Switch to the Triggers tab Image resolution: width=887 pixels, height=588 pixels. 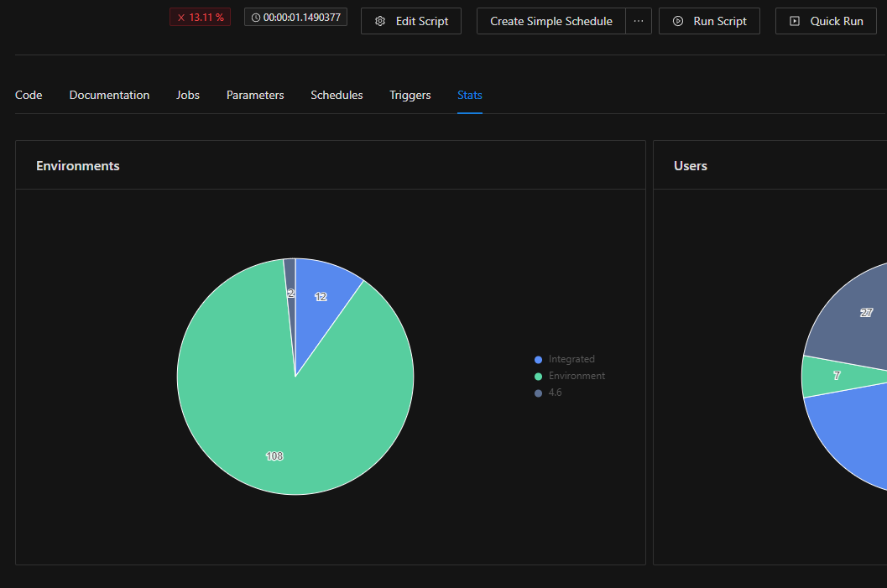coord(410,95)
